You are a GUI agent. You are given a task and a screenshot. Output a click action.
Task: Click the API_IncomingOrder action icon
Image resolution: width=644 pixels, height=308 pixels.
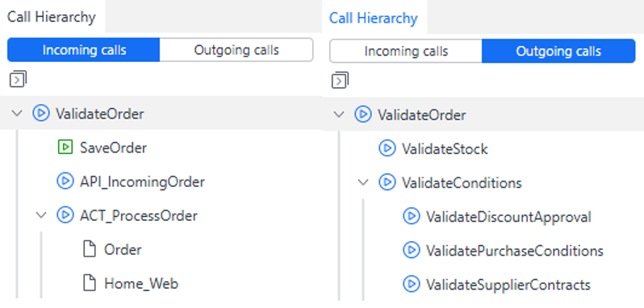click(65, 181)
